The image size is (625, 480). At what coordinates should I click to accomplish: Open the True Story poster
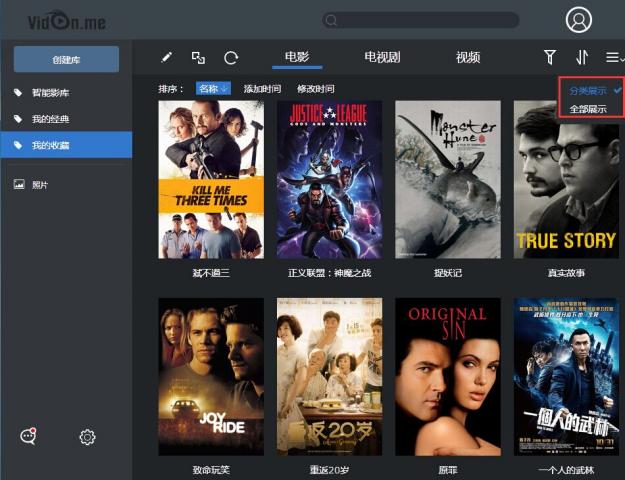(566, 179)
